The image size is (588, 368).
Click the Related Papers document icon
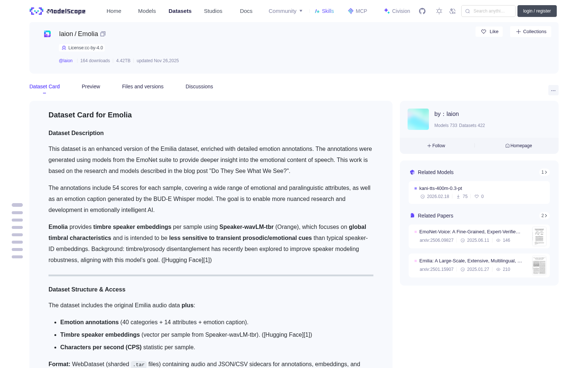click(412, 216)
